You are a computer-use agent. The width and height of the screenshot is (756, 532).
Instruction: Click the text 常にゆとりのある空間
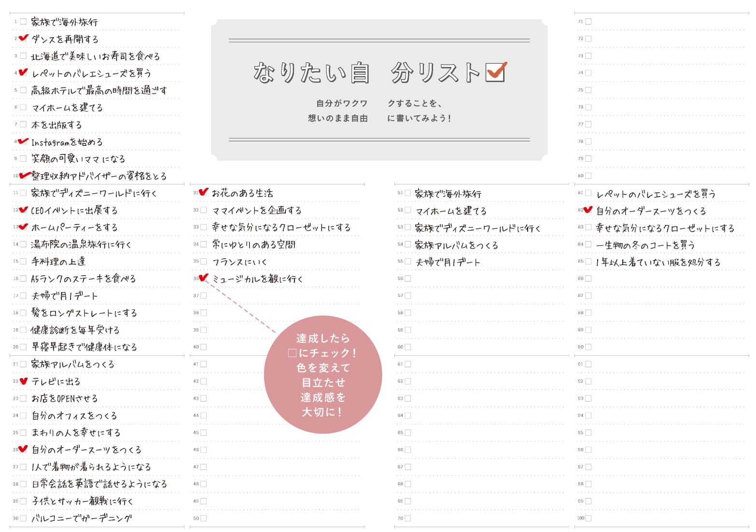[x=254, y=245]
